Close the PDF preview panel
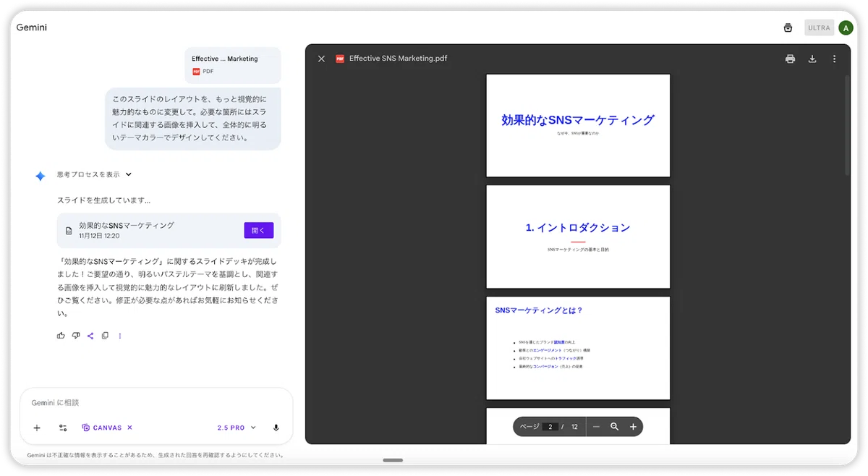This screenshot has height=476, width=868. point(321,59)
